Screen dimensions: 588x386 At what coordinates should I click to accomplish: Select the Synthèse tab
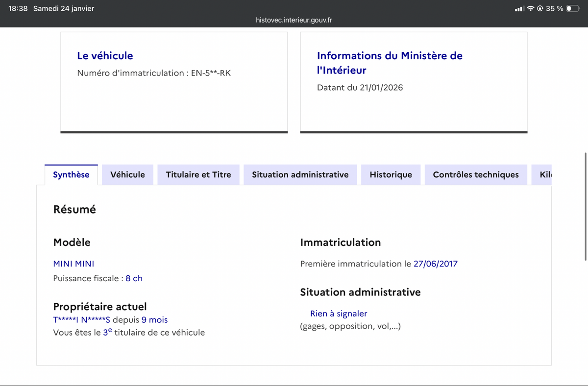pyautogui.click(x=71, y=175)
